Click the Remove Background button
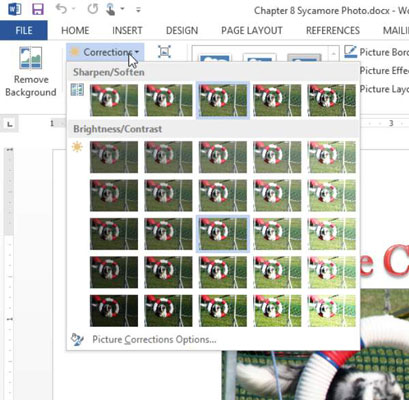The width and height of the screenshot is (409, 400). click(x=30, y=72)
